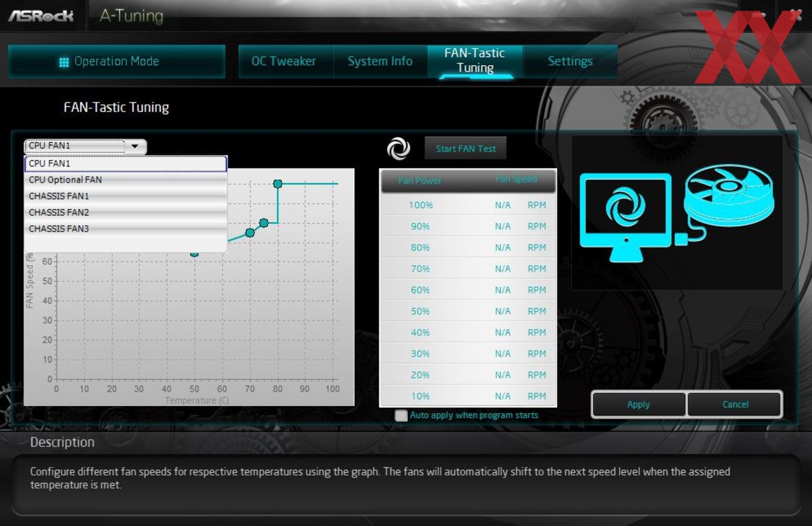
Task: Click the grid icon in Operation Mode
Action: coord(64,62)
